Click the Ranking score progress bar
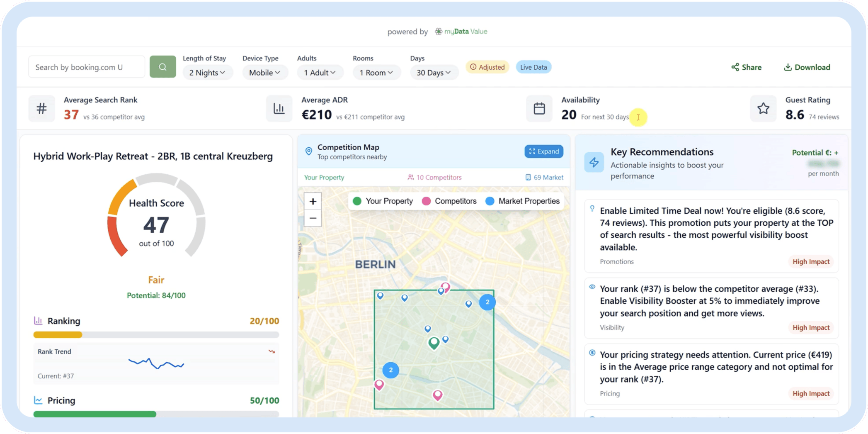This screenshot has width=868, height=434. (156, 335)
